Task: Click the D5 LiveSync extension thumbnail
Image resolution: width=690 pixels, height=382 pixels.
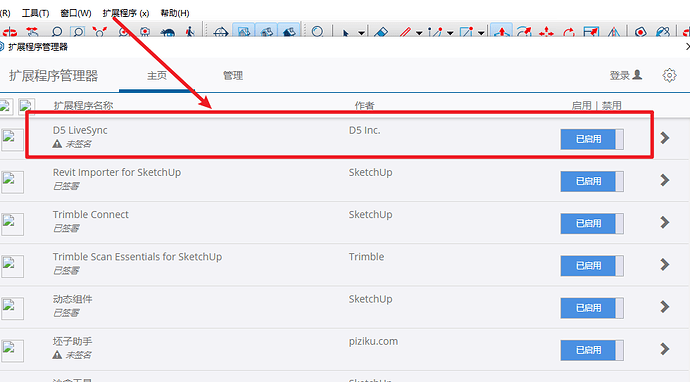Action: [12, 140]
